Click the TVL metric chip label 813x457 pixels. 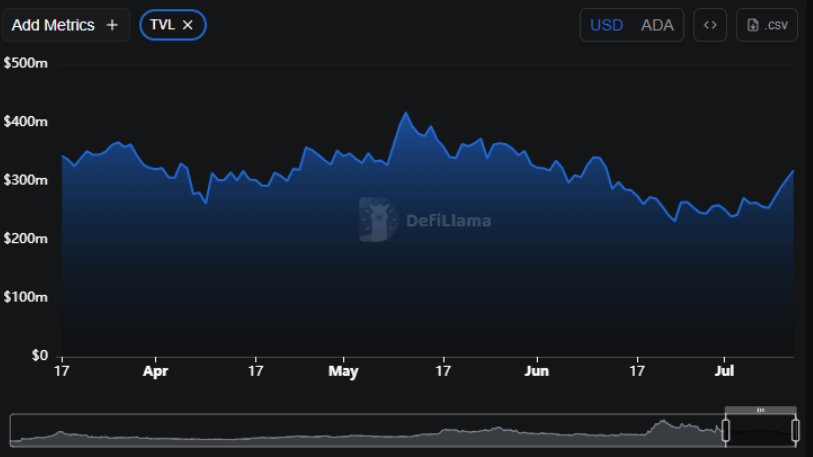(x=162, y=25)
